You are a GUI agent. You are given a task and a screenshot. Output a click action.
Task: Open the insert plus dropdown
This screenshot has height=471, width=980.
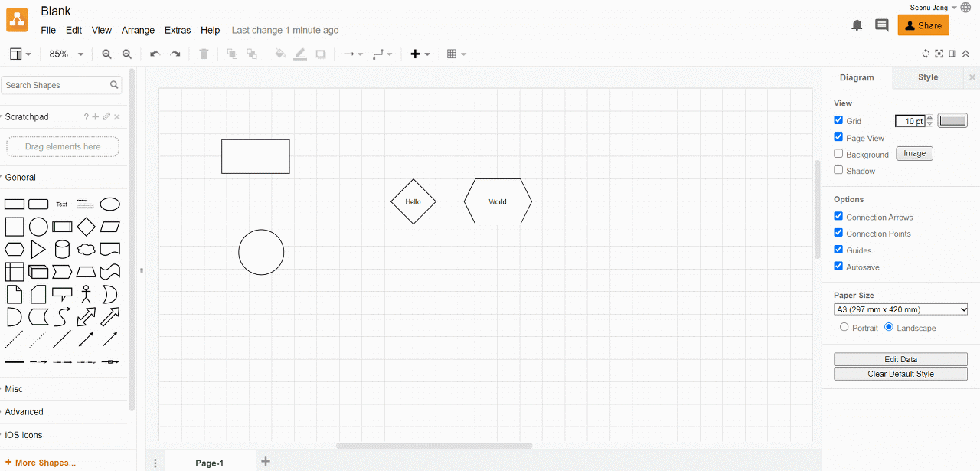(420, 54)
